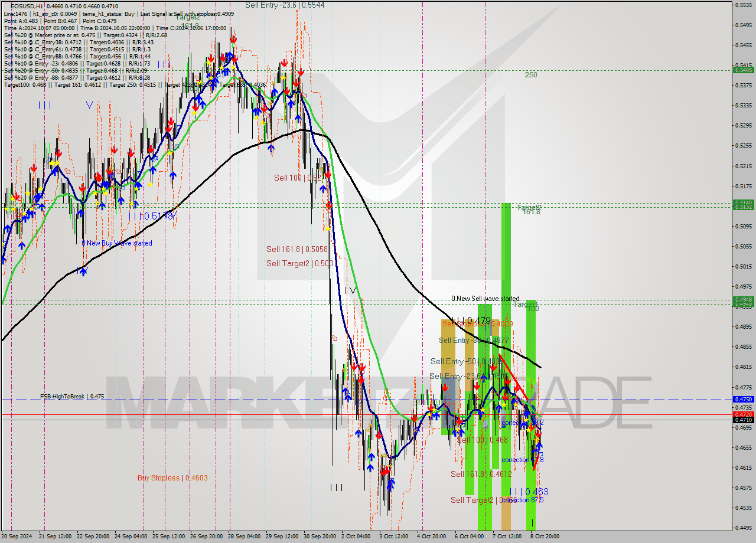Click the blue '| | | 0.5118' wave label
The image size is (756, 543).
(152, 216)
